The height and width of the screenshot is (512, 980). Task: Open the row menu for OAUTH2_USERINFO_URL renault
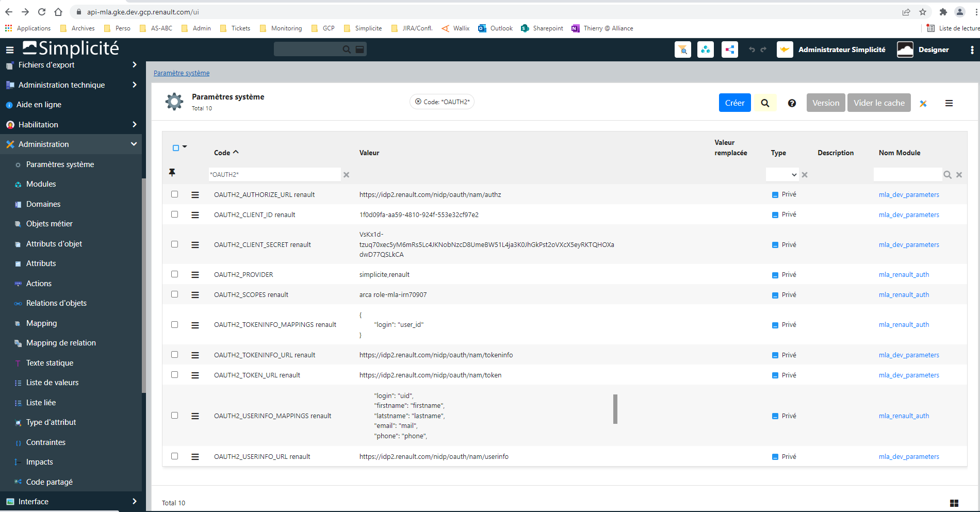(x=195, y=457)
